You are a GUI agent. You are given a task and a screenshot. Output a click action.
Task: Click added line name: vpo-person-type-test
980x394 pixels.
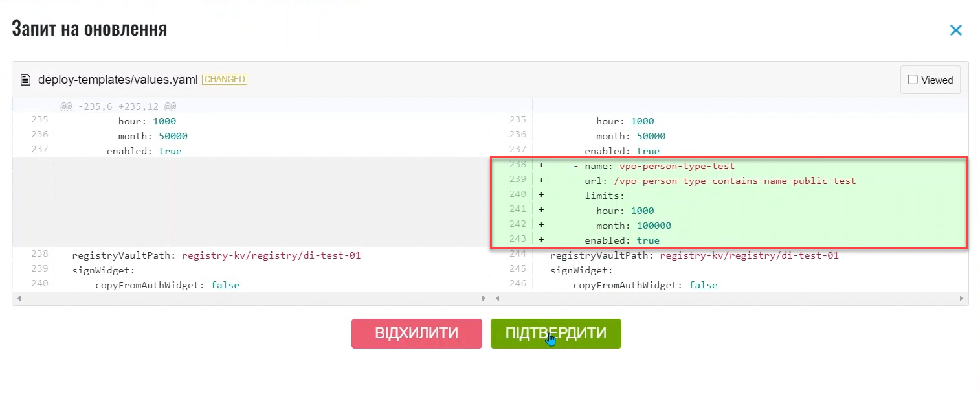[654, 166]
